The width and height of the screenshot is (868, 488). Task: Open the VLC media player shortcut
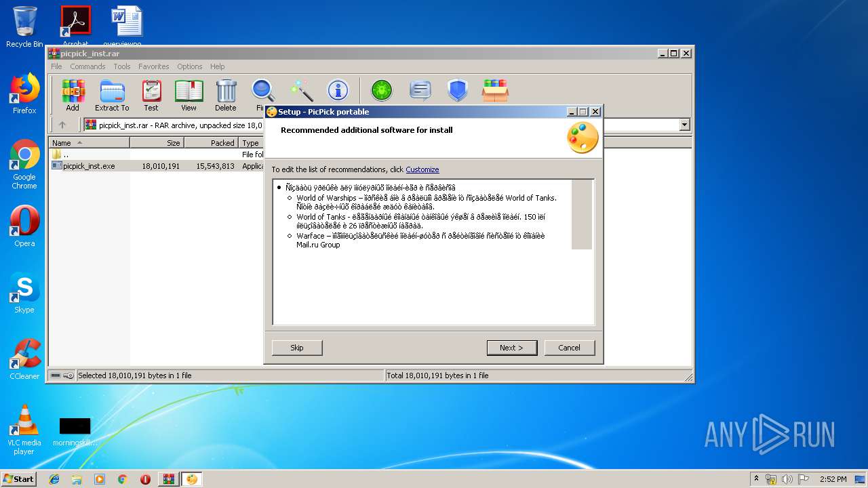pos(24,430)
